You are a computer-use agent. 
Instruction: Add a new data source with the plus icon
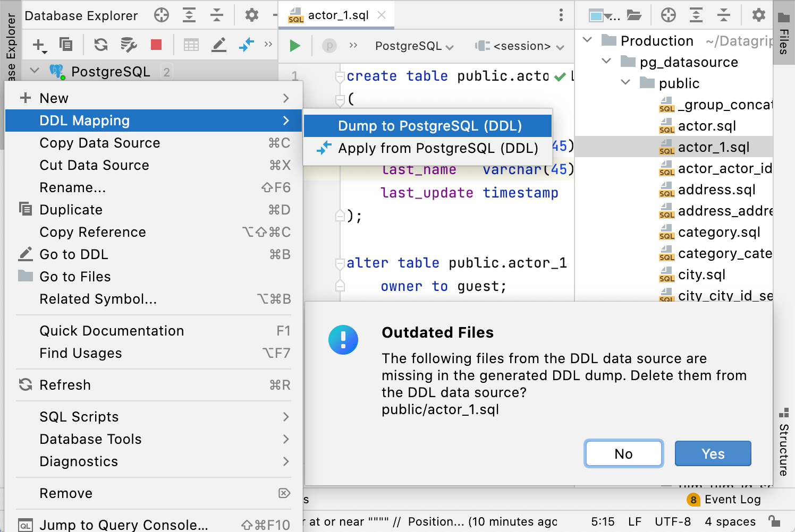click(38, 45)
